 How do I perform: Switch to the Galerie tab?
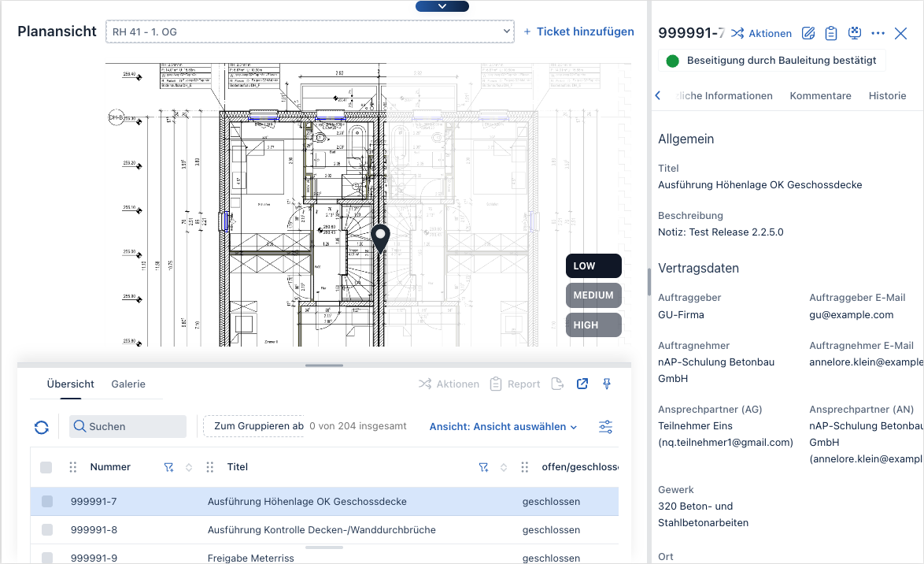[128, 384]
